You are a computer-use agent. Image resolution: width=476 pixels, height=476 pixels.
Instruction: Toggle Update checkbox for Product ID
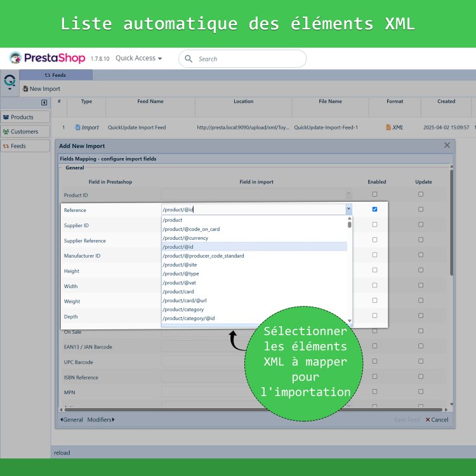click(421, 194)
